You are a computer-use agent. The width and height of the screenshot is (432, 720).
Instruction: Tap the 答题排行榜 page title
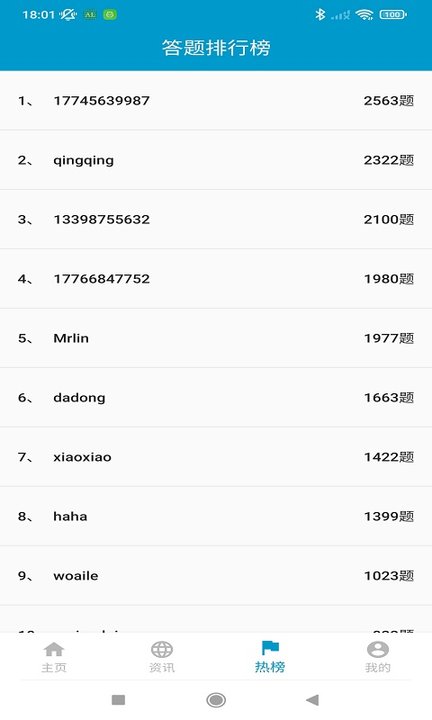coord(216,48)
